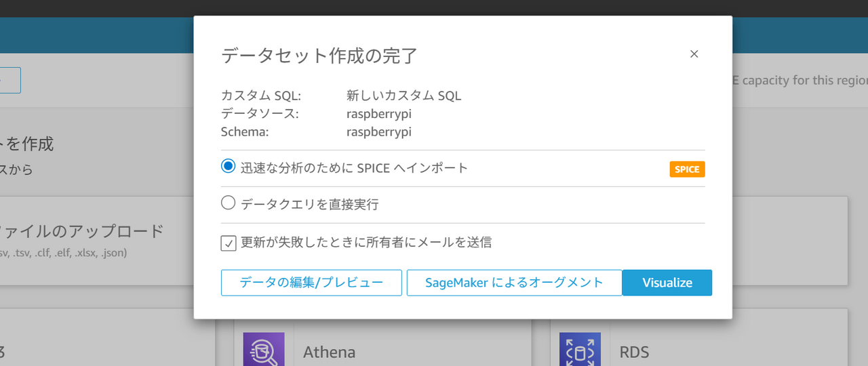Click the データの編集/プレビュー button

[x=311, y=283]
